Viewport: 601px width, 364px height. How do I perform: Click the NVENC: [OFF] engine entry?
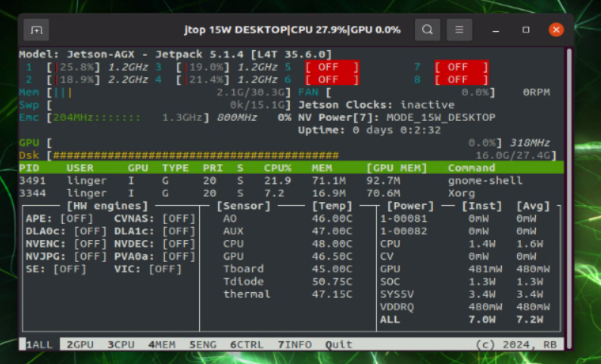[67, 244]
